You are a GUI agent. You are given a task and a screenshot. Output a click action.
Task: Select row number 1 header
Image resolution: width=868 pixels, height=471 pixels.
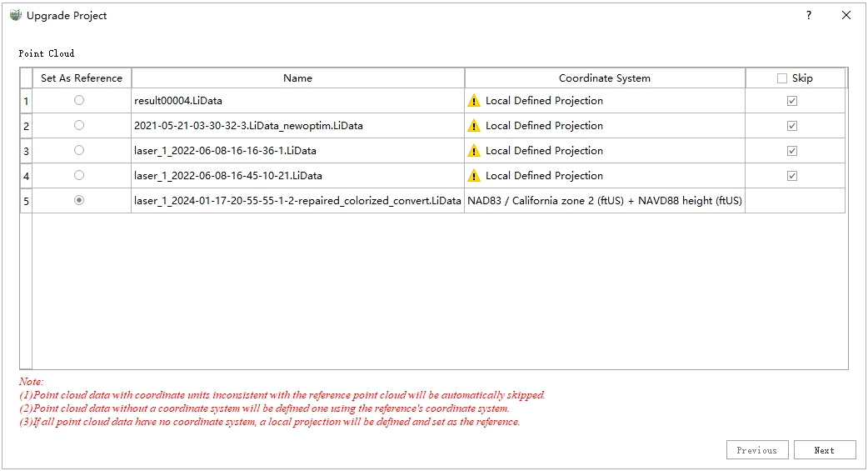(26, 101)
